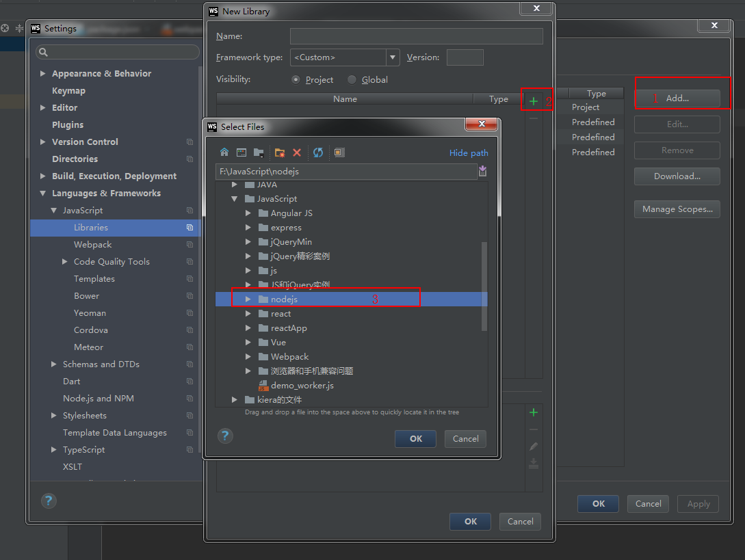Open path history icon beside path field

point(483,171)
